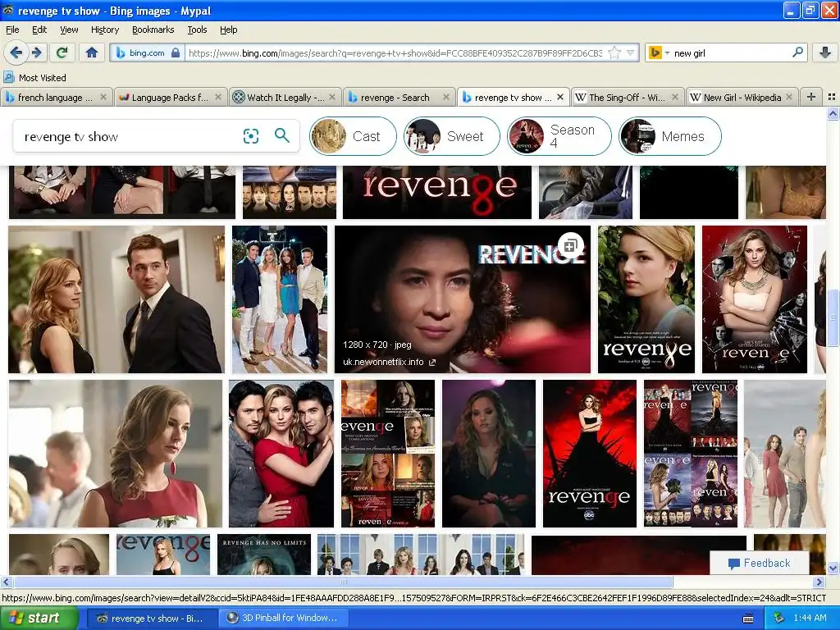The image size is (840, 630).
Task: Click the revenge tv show search field
Action: (x=129, y=137)
